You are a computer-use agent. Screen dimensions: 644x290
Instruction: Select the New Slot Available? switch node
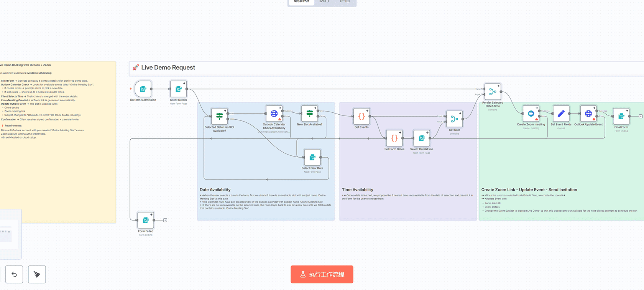tap(310, 114)
